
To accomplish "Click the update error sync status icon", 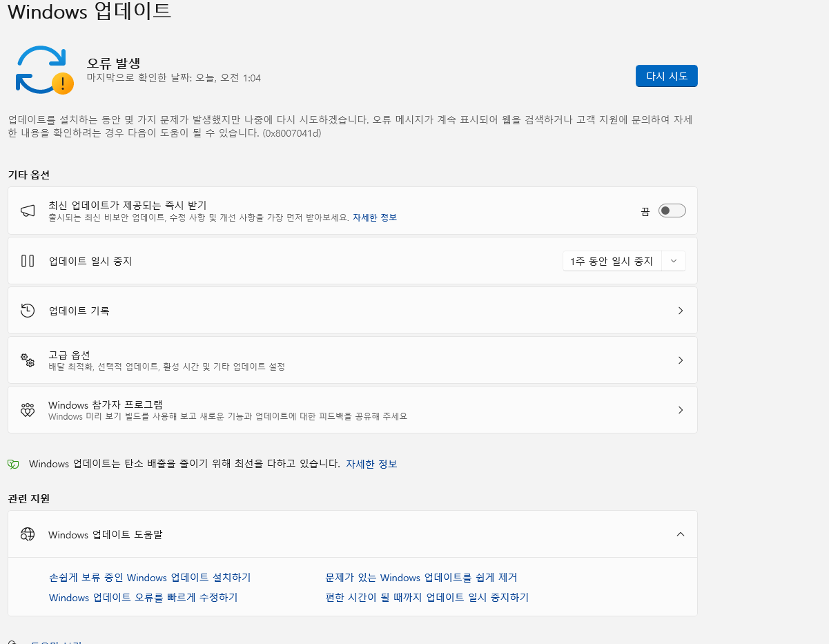I will pos(44,70).
